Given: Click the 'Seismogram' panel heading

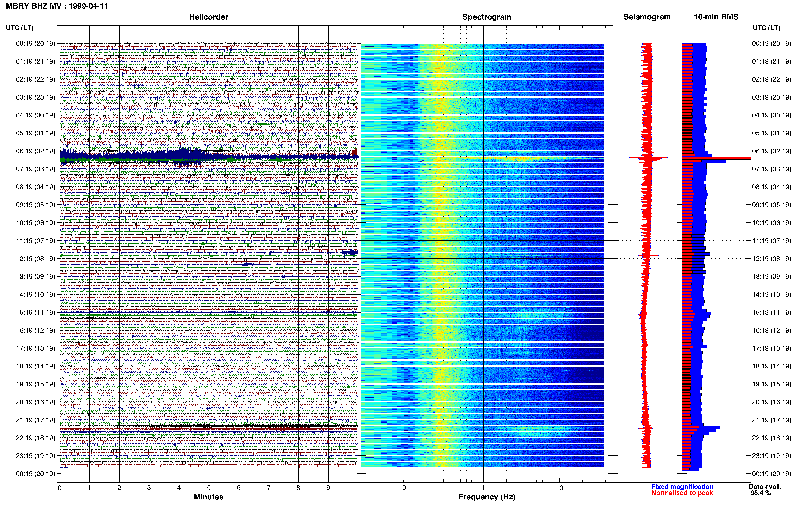Looking at the screenshot, I should tap(647, 17).
